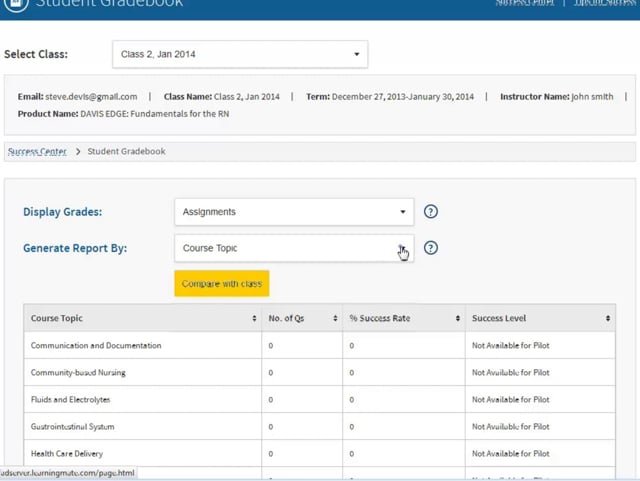Click the status bar URL learningmate.com/page.html
640x481 pixels.
point(67,473)
